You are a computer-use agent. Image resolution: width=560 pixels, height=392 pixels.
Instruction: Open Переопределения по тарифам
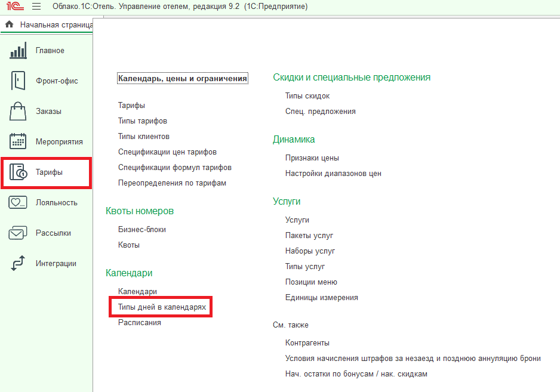[172, 183]
